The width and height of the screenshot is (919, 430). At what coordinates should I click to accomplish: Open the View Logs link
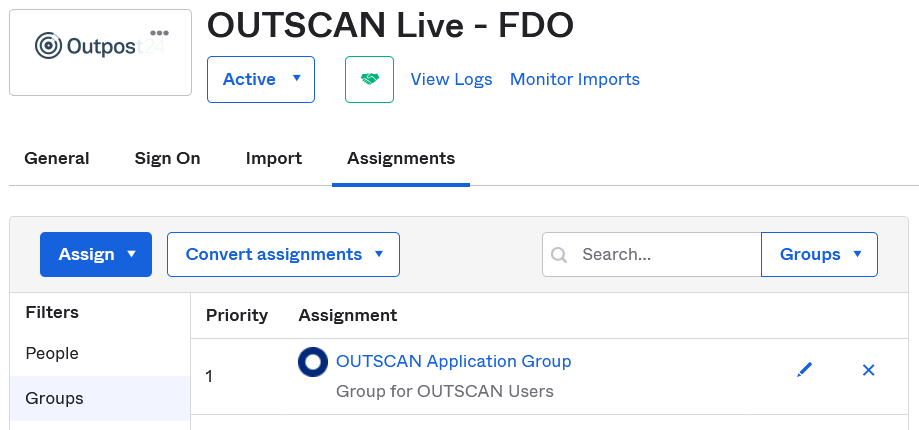tap(451, 79)
